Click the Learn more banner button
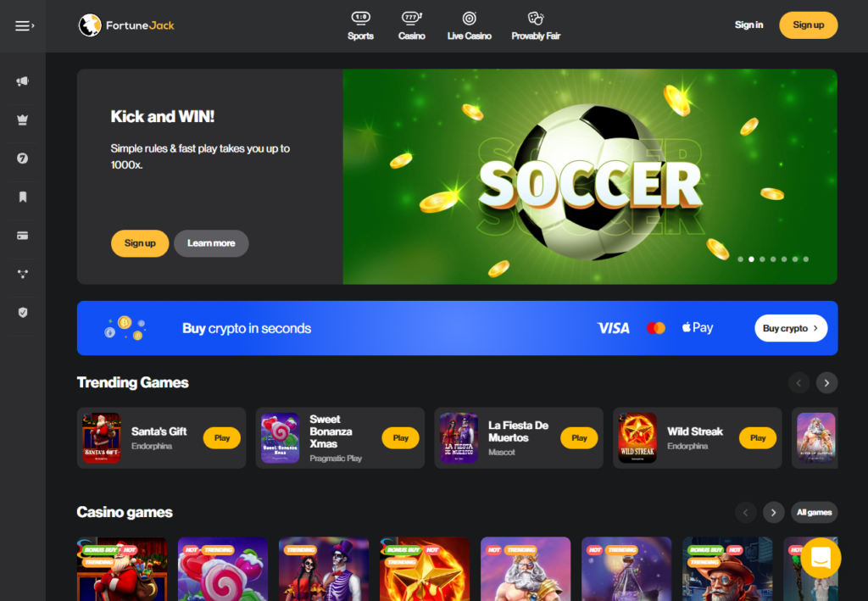 pos(211,243)
